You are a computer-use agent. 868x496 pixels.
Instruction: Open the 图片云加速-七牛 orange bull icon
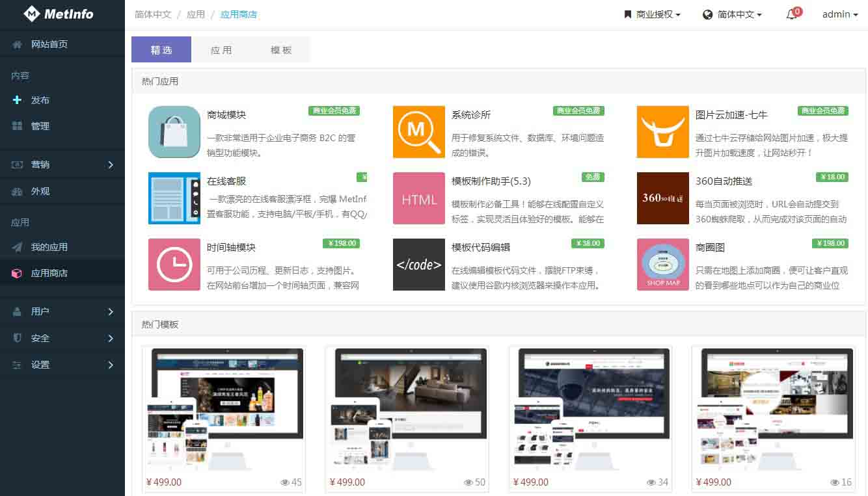[x=662, y=132]
